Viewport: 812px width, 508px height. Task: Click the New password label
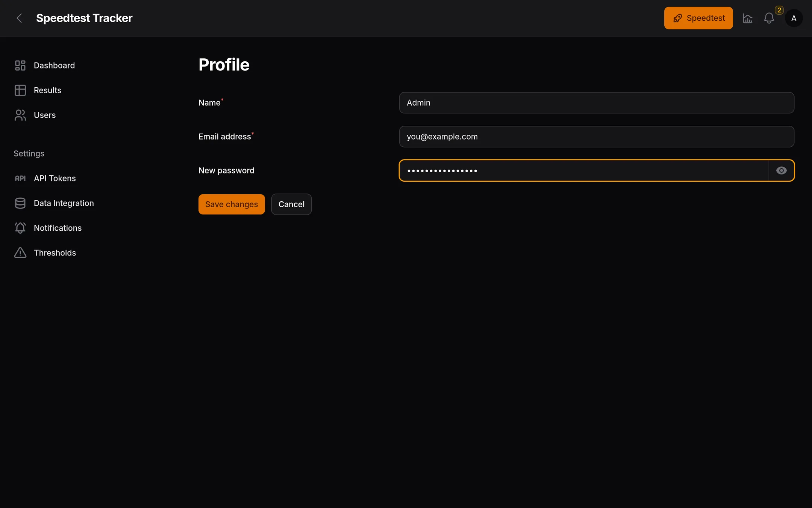coord(226,170)
